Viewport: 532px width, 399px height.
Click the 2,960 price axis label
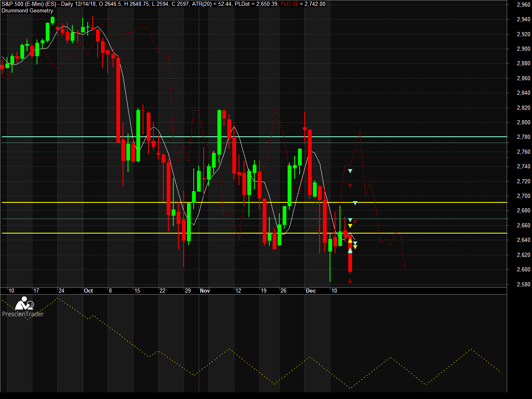[x=523, y=5]
